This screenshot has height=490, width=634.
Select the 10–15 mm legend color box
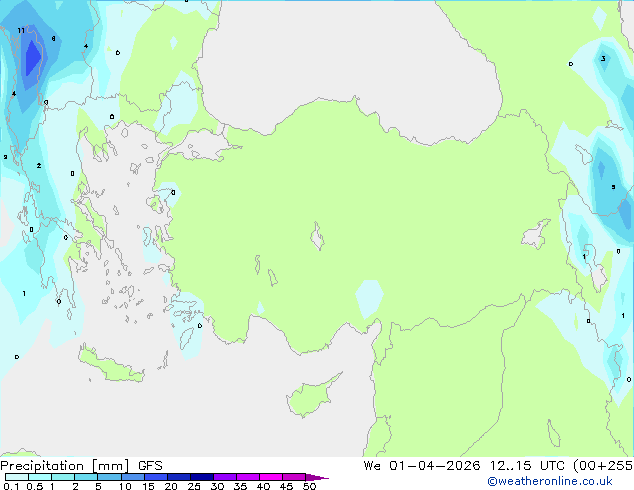pyautogui.click(x=133, y=477)
